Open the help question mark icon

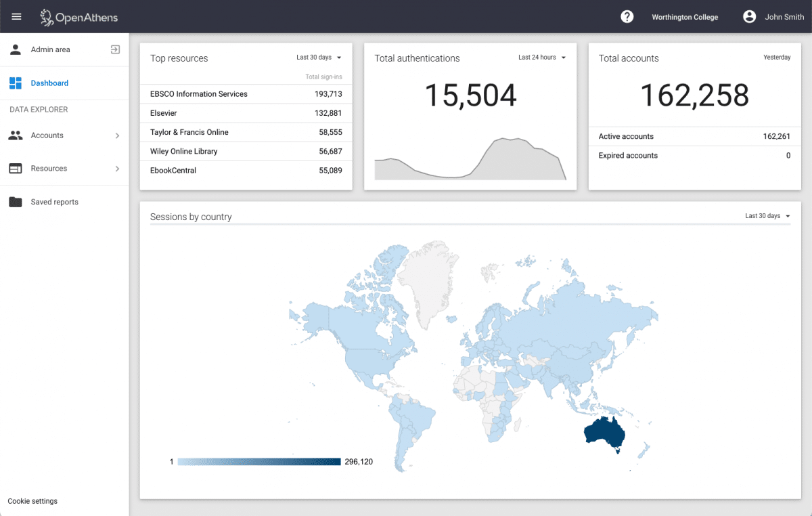pyautogui.click(x=627, y=16)
